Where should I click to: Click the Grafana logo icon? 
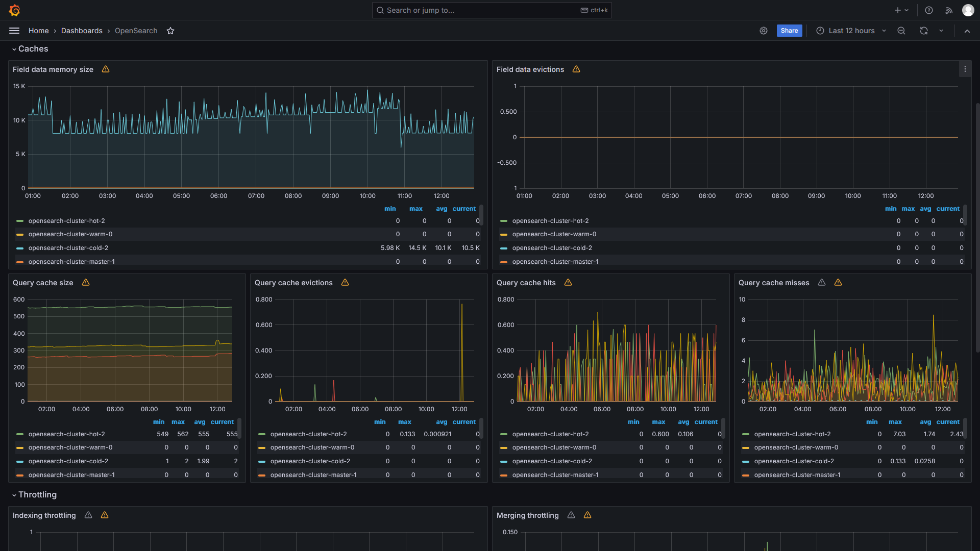(14, 10)
